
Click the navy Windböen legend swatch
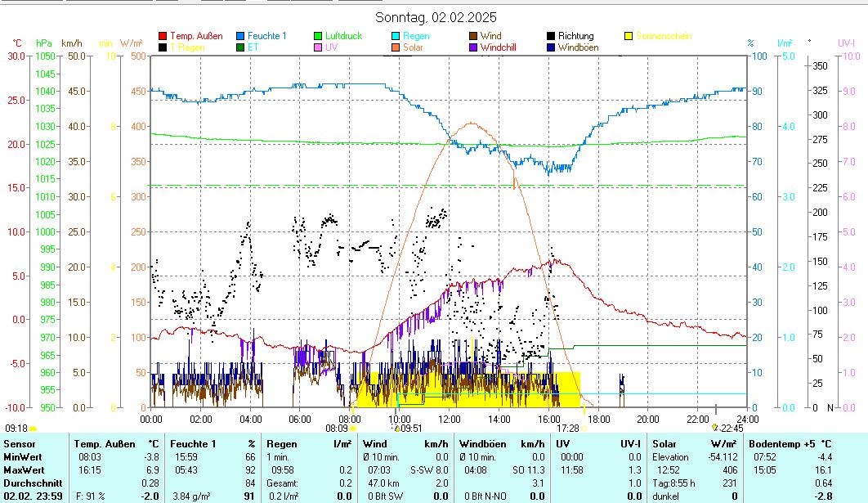(x=551, y=47)
